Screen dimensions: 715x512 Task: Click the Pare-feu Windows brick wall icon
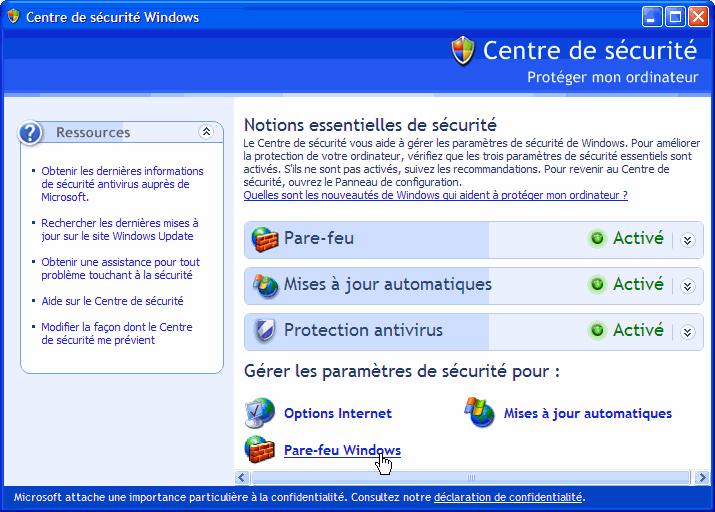point(259,449)
